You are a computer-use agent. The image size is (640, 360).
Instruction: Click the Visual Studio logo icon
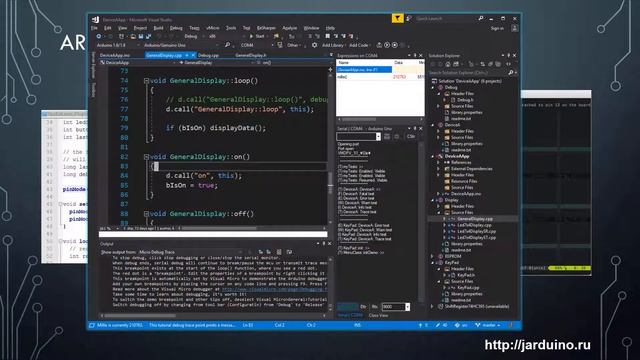[96, 19]
